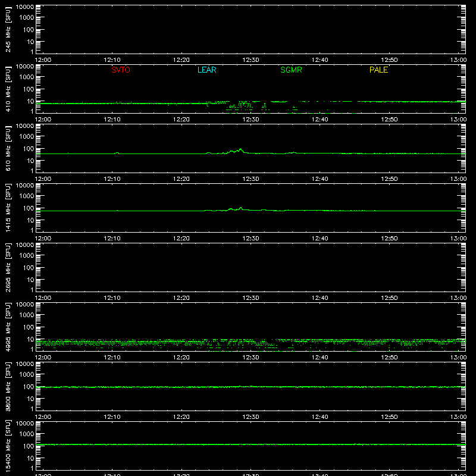
Task: Select the 2695 MHz [SFU] axis title
Action: point(8,267)
